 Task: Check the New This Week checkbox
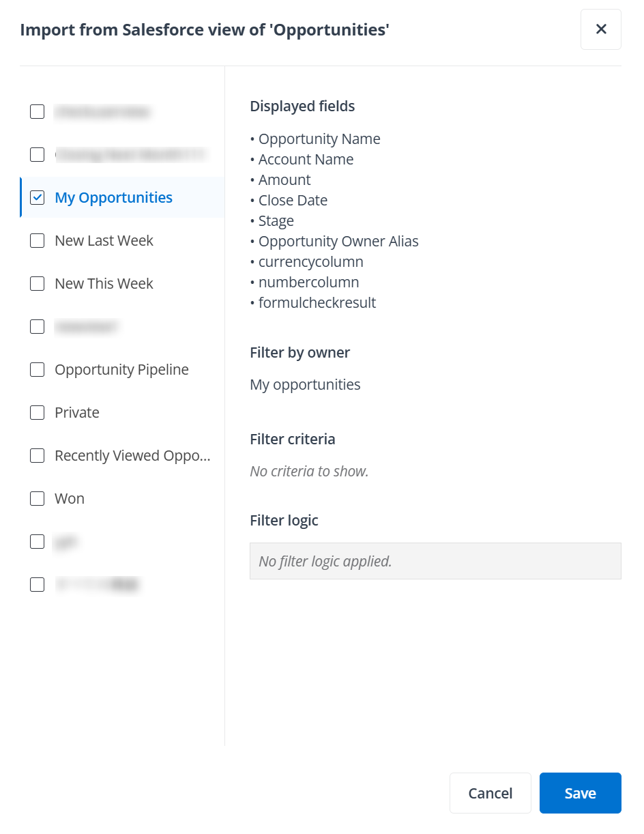(x=37, y=283)
